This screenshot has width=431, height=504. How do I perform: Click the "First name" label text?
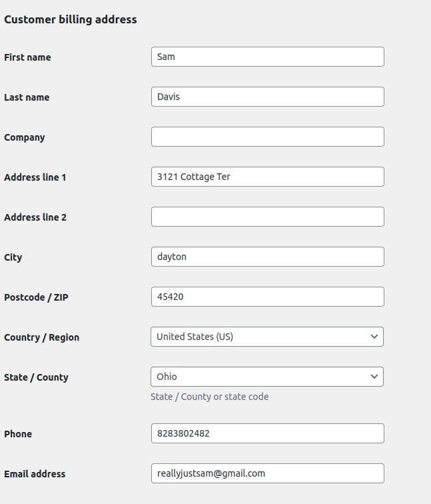tap(27, 57)
